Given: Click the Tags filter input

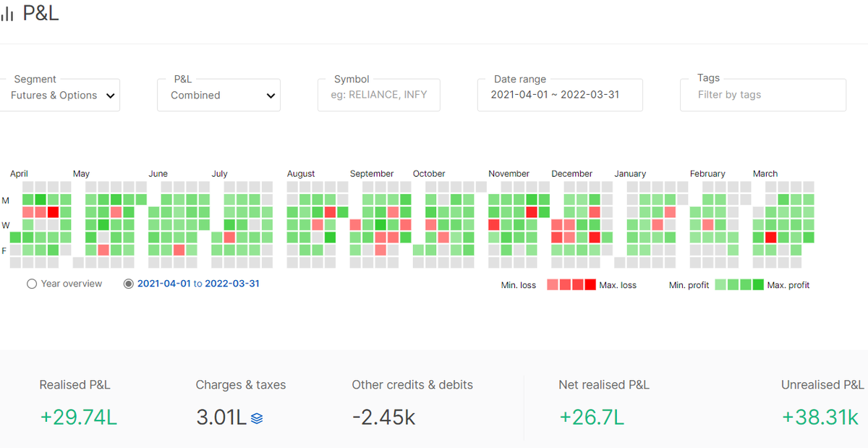Looking at the screenshot, I should pos(763,95).
